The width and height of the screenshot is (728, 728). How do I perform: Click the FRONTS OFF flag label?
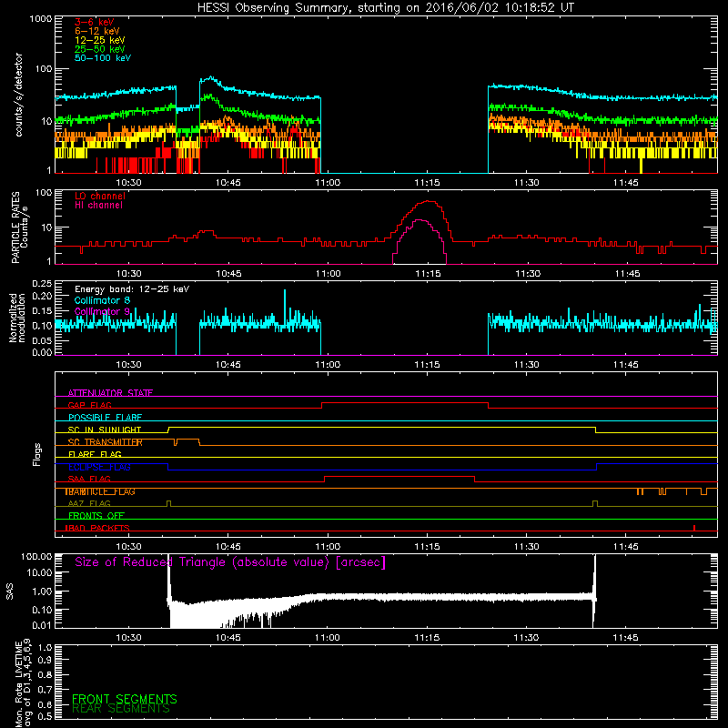pos(96,515)
